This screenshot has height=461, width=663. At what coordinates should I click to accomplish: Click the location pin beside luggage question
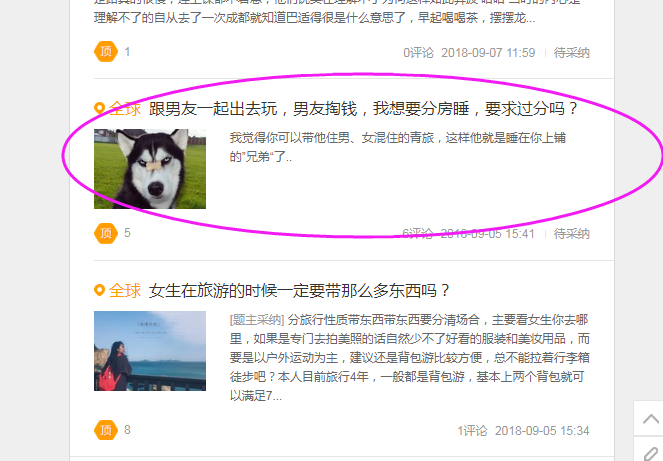point(99,290)
